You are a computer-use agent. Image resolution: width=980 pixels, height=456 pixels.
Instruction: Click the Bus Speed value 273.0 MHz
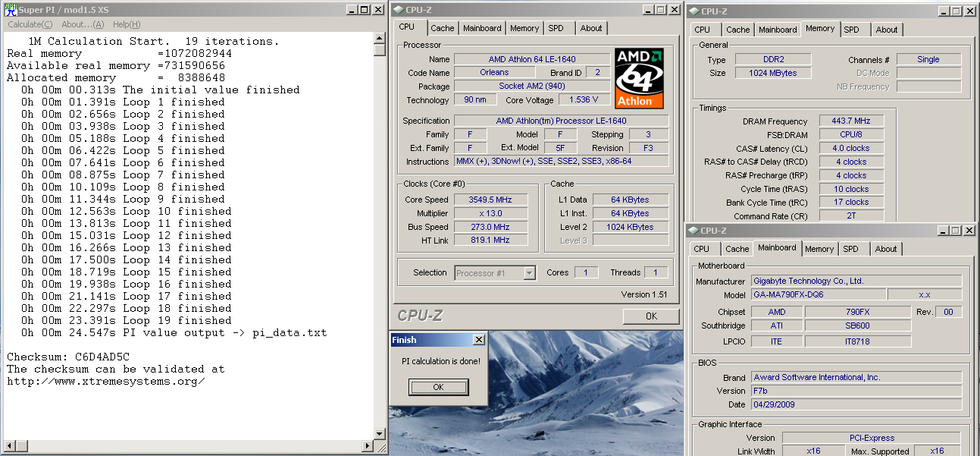tap(490, 227)
